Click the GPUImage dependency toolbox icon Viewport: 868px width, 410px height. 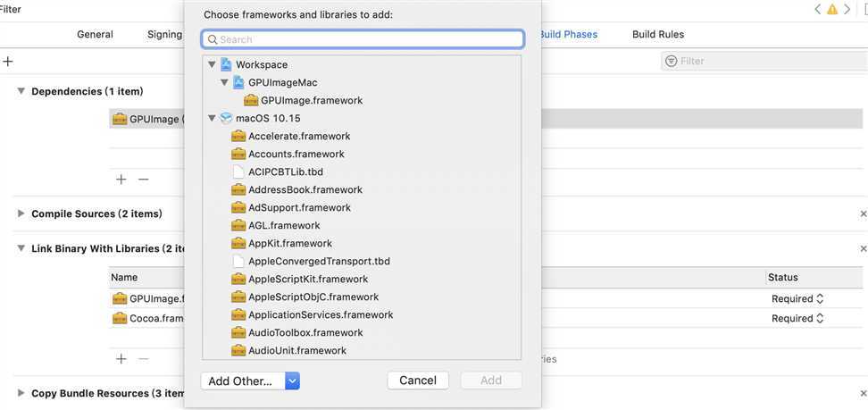120,119
